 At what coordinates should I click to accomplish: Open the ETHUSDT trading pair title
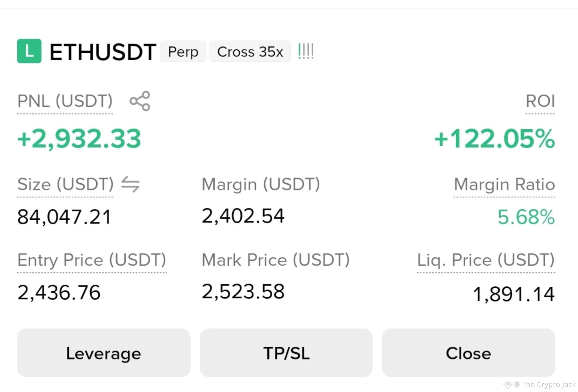[x=103, y=52]
